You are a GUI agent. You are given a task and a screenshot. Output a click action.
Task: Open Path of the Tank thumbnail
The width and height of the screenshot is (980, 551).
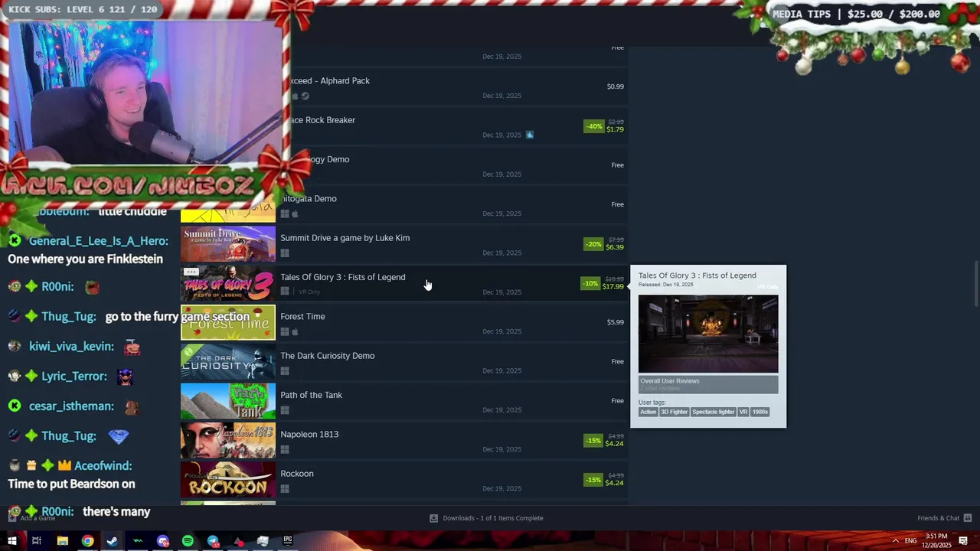point(228,402)
